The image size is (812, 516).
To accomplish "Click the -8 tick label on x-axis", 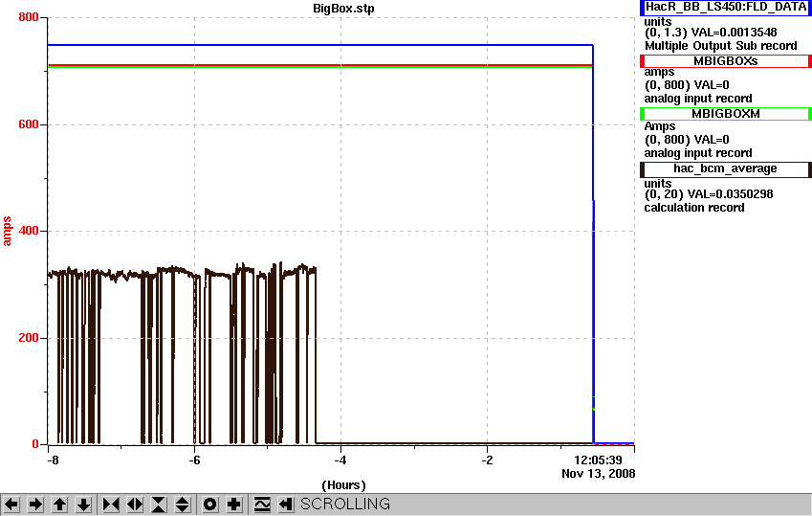I will click(53, 460).
